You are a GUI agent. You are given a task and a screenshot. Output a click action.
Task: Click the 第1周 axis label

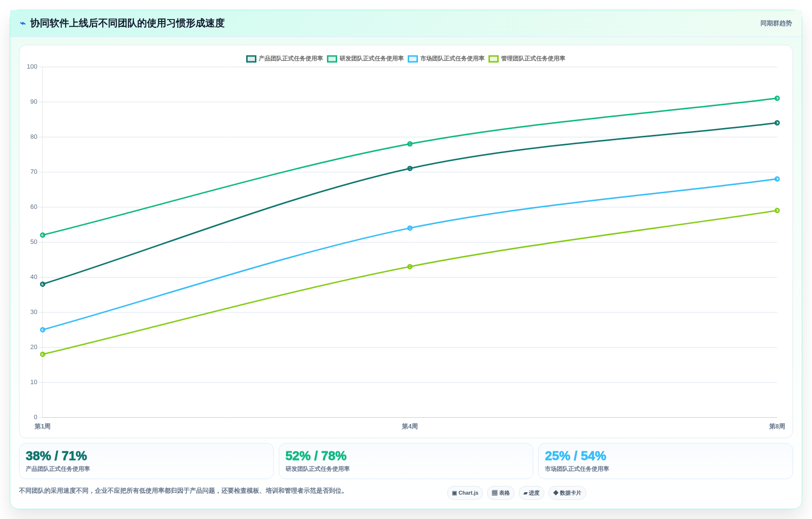pyautogui.click(x=42, y=426)
